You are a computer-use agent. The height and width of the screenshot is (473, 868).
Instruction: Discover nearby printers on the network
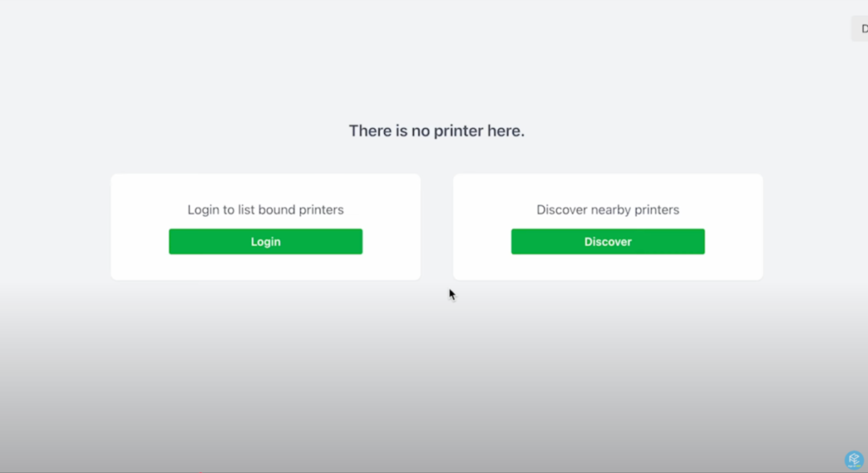(608, 242)
